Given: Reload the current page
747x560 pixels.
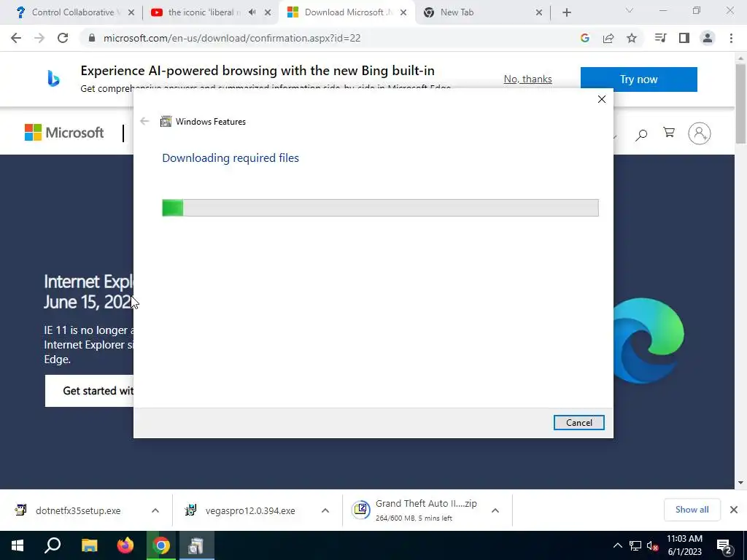Looking at the screenshot, I should 63,38.
